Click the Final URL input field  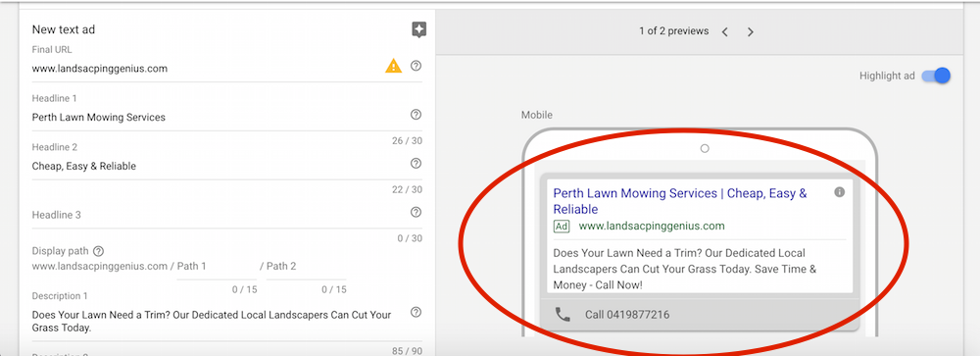pyautogui.click(x=206, y=69)
